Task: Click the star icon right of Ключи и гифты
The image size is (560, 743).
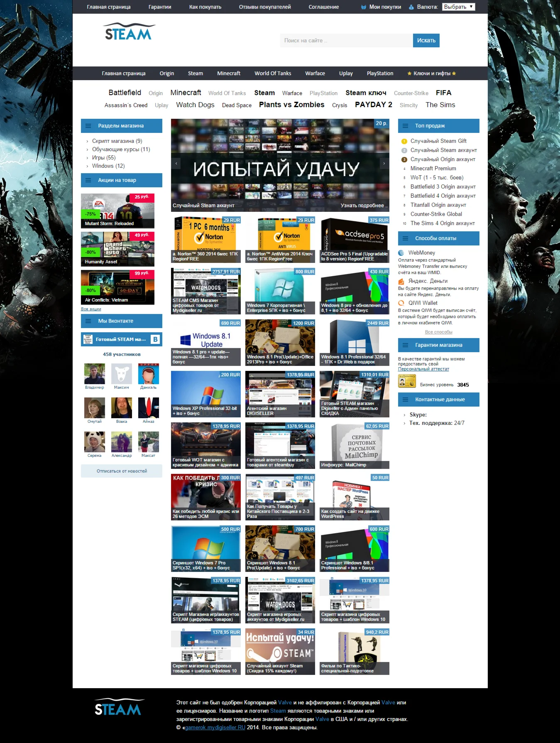Action: coord(454,74)
